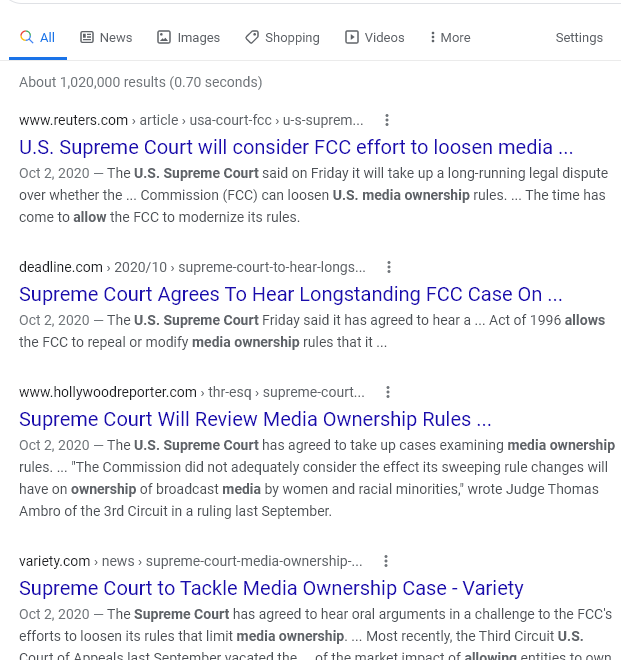
Task: Open 'Supreme Court Agrees To Hear Longstanding FCC Case'
Action: coord(291,294)
